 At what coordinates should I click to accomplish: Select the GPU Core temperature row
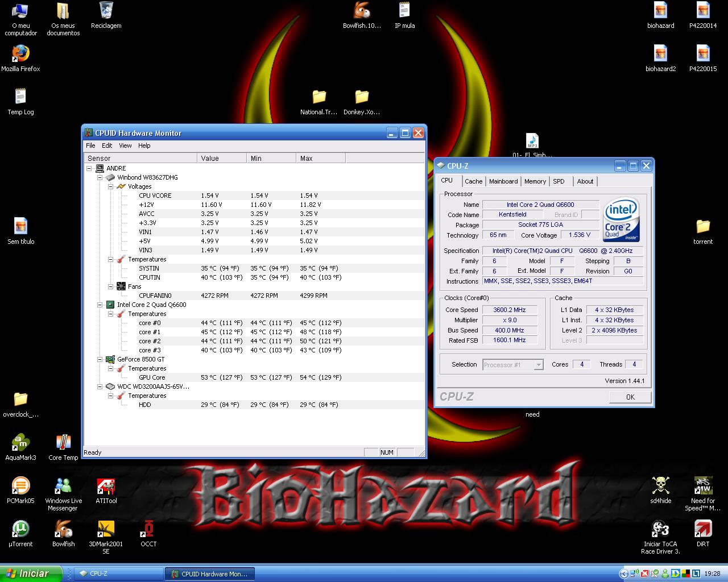tap(254, 377)
